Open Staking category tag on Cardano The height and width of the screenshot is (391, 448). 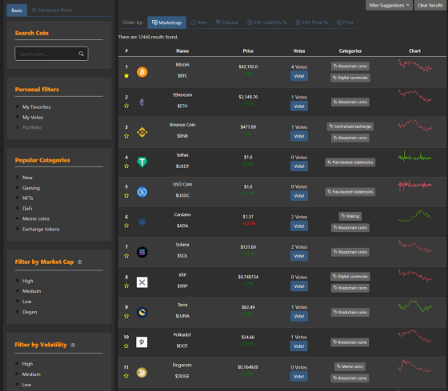350,216
